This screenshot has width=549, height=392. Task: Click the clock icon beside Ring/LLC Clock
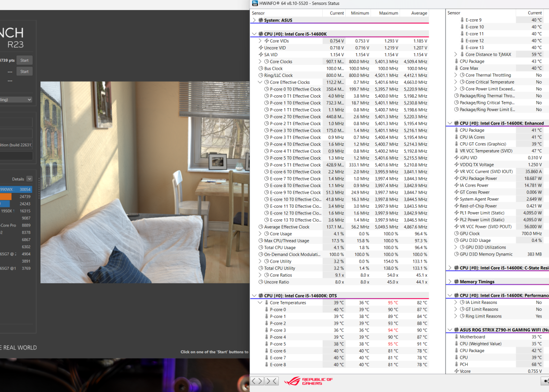261,75
